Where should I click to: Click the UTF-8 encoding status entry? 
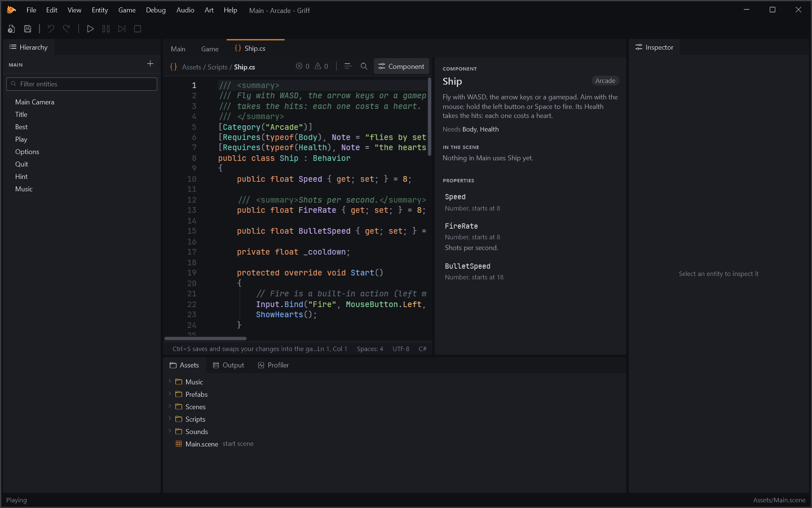click(401, 349)
